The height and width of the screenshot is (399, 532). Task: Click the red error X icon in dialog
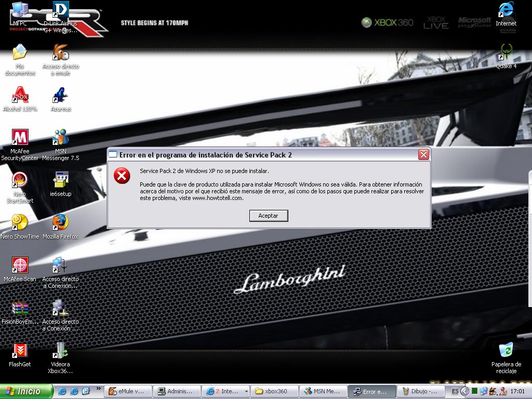(x=122, y=176)
